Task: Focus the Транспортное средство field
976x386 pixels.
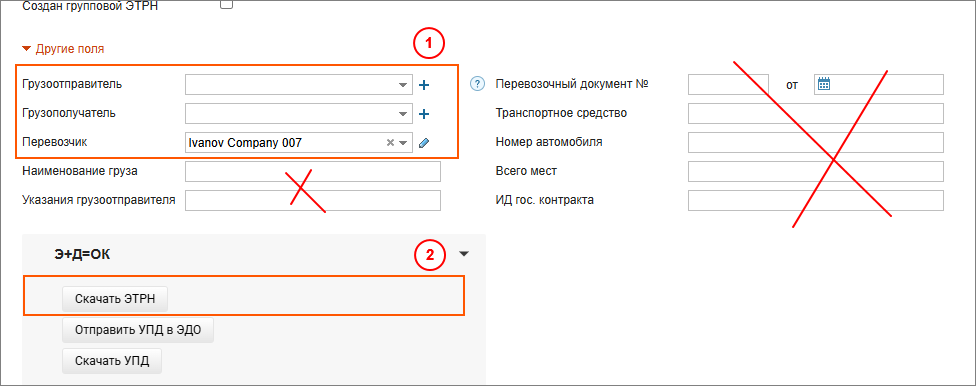Action: (x=816, y=113)
